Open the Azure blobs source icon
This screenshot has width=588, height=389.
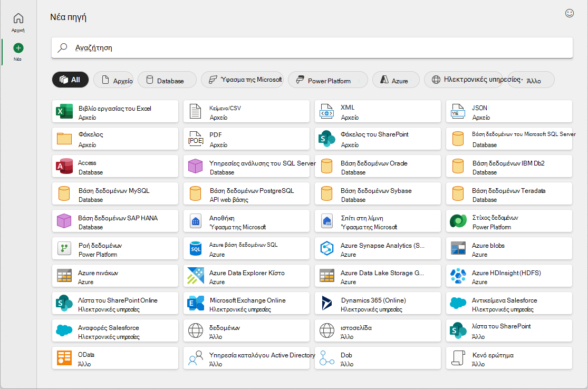[458, 248]
